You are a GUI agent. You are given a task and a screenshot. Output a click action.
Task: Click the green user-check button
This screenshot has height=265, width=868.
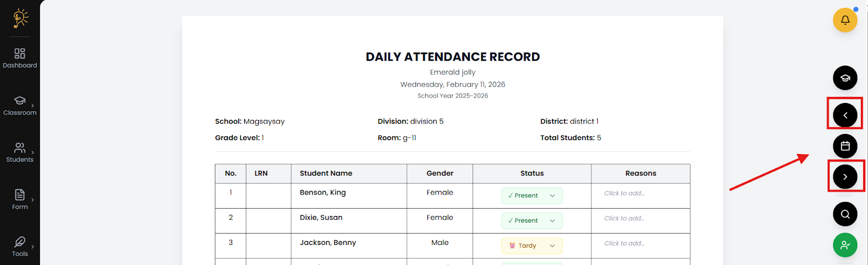pyautogui.click(x=845, y=245)
